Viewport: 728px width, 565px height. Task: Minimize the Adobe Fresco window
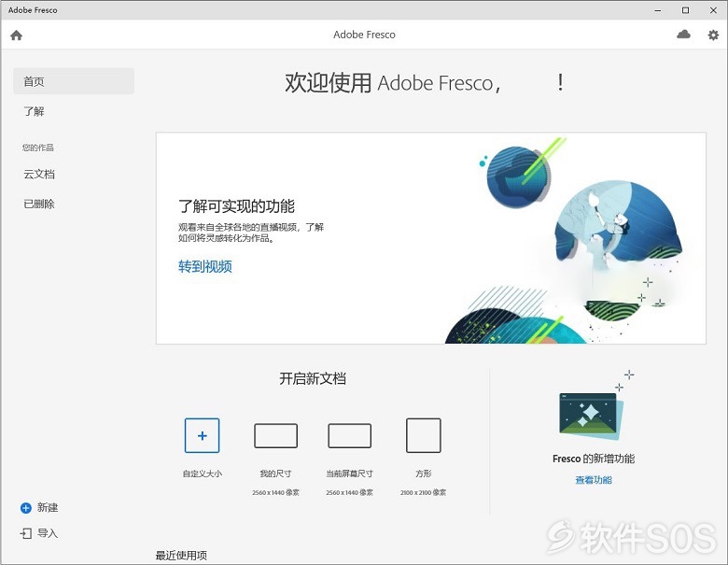coord(657,10)
